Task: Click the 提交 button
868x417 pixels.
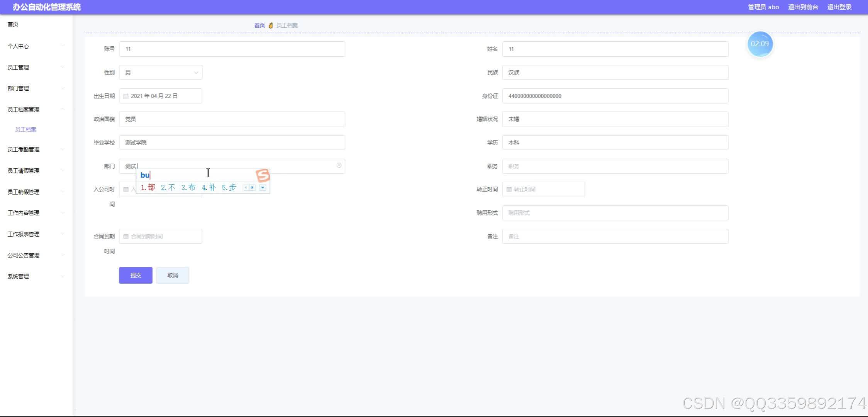Action: 136,275
